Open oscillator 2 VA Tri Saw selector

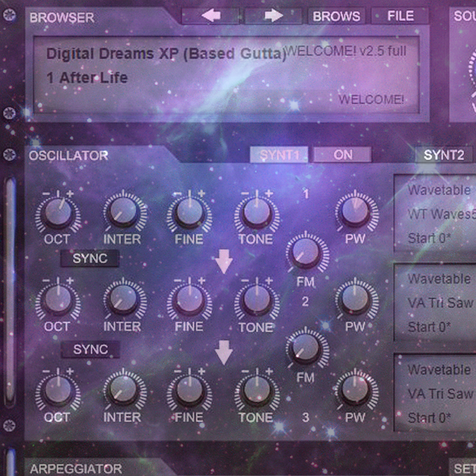pyautogui.click(x=440, y=303)
